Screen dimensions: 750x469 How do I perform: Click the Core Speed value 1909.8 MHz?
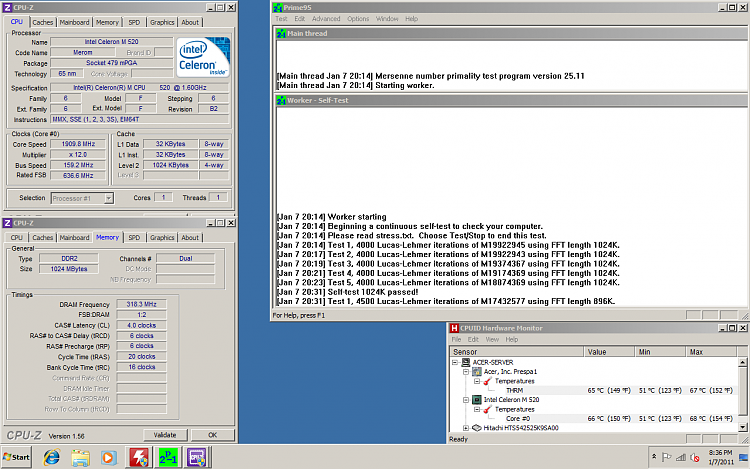(78, 144)
